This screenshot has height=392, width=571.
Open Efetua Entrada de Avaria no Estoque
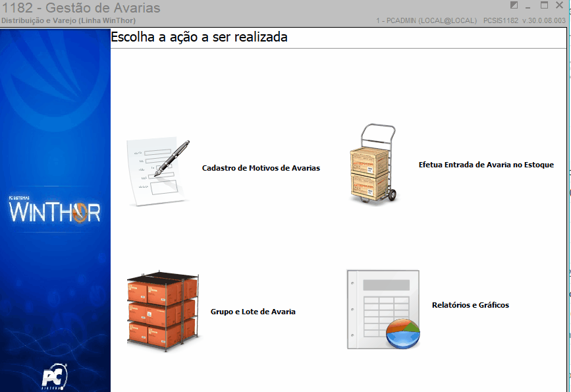pyautogui.click(x=486, y=165)
